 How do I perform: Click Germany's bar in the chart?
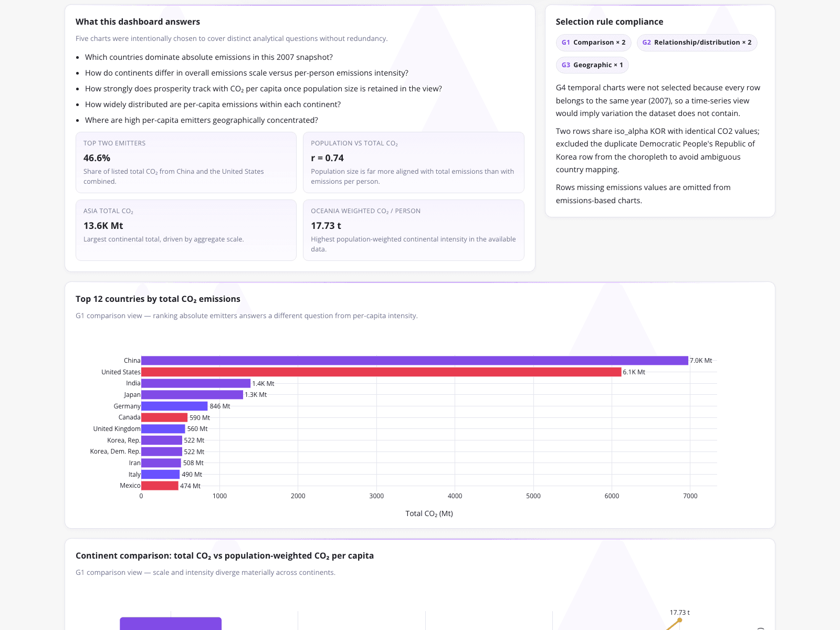coord(175,406)
